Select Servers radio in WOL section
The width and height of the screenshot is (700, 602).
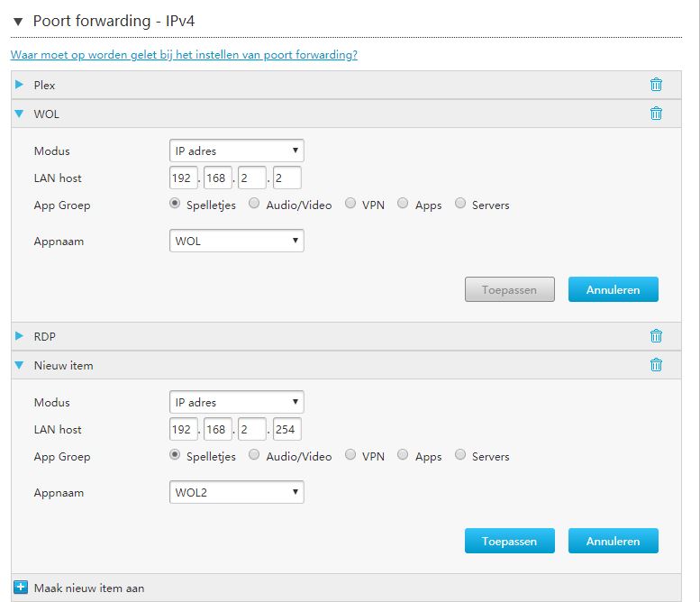point(460,203)
